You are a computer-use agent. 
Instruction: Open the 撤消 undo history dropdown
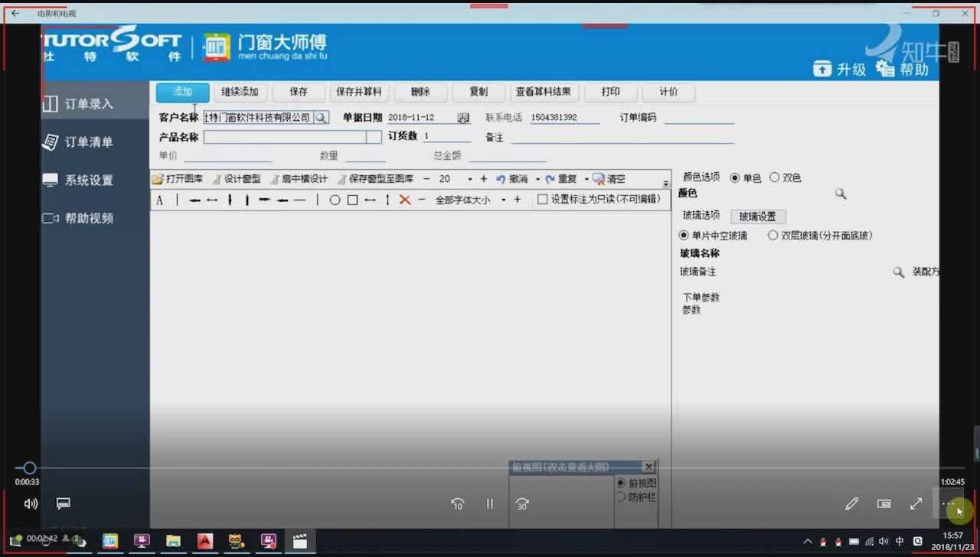tap(537, 180)
